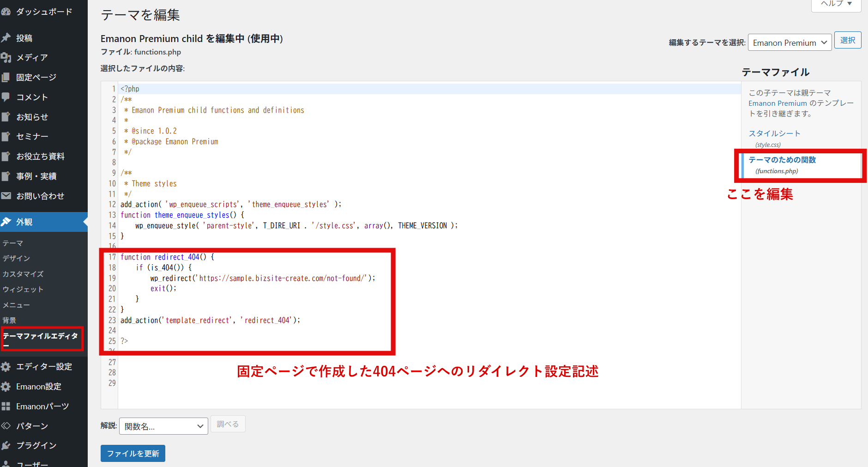Select テーマファイルエディター in sidebar
868x467 pixels.
tap(41, 336)
